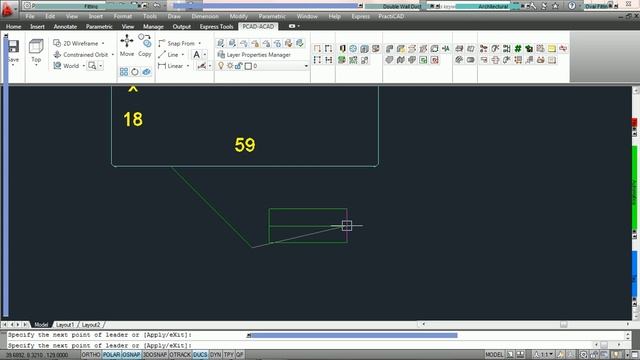Screen dimensions: 640x360
Task: Switch to the Output ribbon tab
Action: [x=182, y=27]
